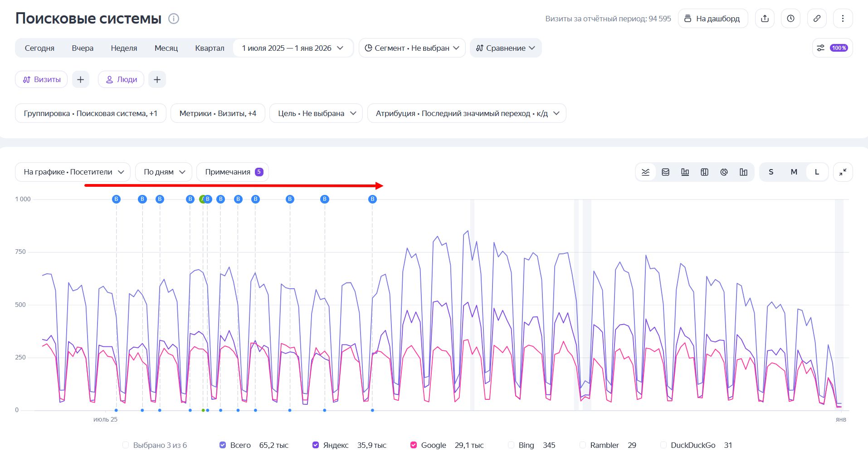Click the green annotation marker on the chart
The width and height of the screenshot is (868, 461).
tap(202, 199)
